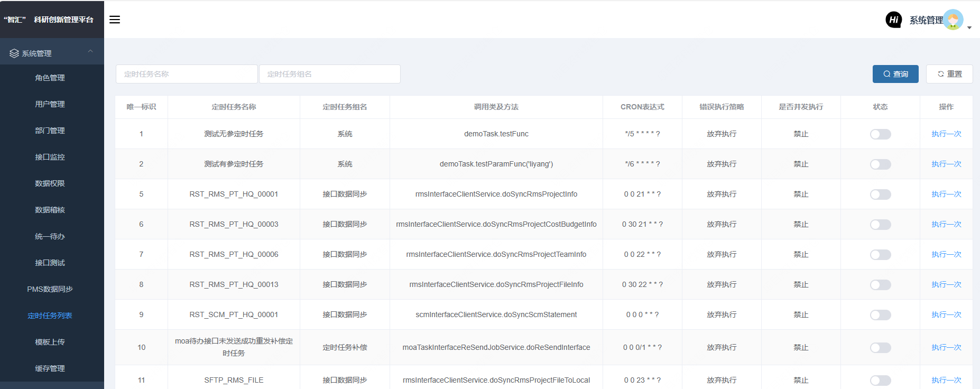
Task: Click into the 定时任务组名 search field
Action: 329,74
